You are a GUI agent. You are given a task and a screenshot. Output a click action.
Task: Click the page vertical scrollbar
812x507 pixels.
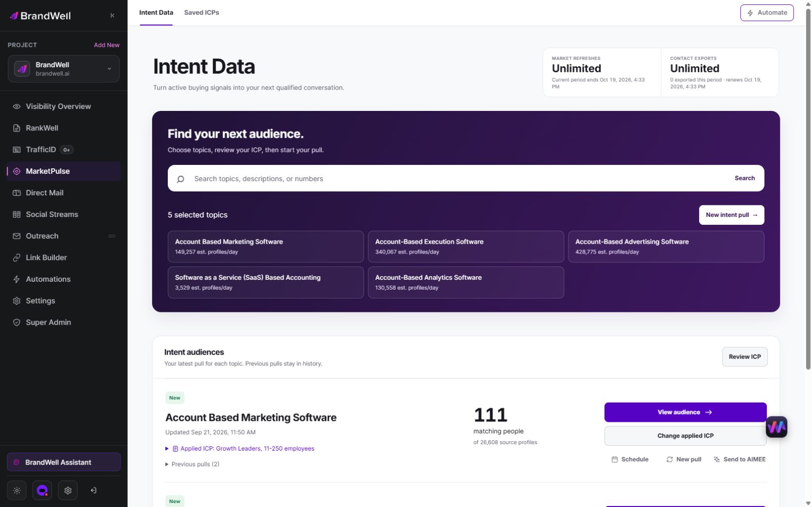[x=808, y=188]
